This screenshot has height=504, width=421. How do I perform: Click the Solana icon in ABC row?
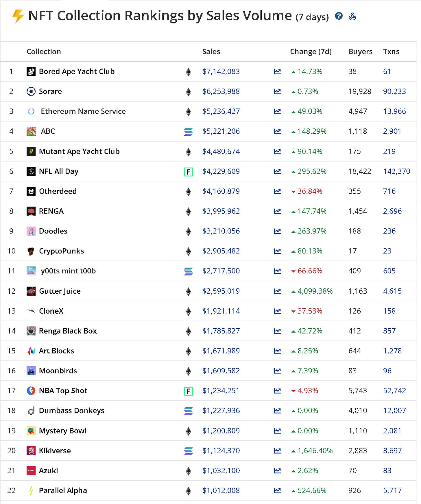(188, 132)
